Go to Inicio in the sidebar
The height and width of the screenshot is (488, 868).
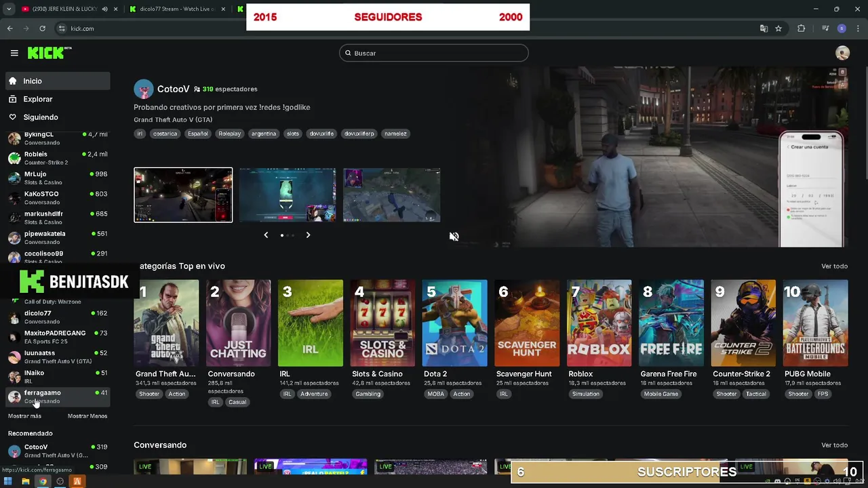pyautogui.click(x=58, y=81)
